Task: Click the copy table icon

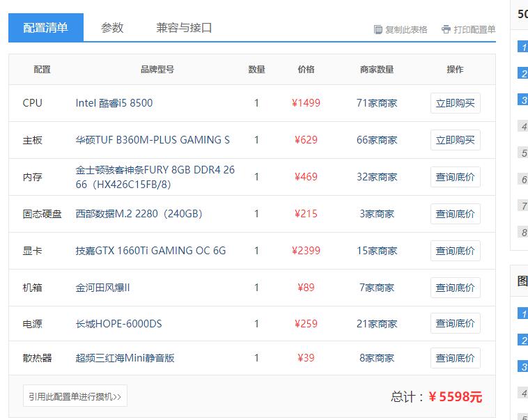Action: (x=378, y=30)
